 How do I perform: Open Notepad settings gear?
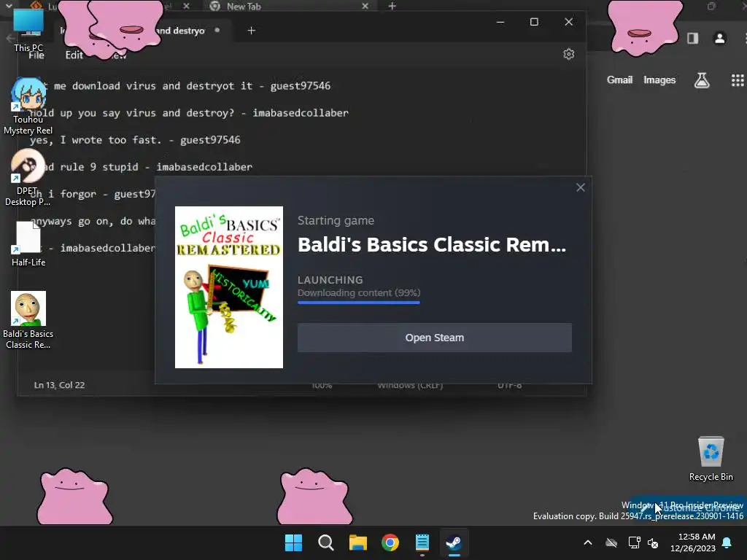(x=568, y=54)
